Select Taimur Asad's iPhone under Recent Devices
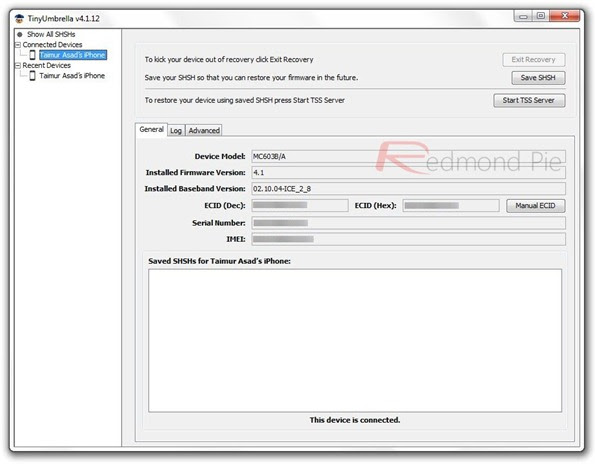The height and width of the screenshot is (464, 595). [72, 76]
